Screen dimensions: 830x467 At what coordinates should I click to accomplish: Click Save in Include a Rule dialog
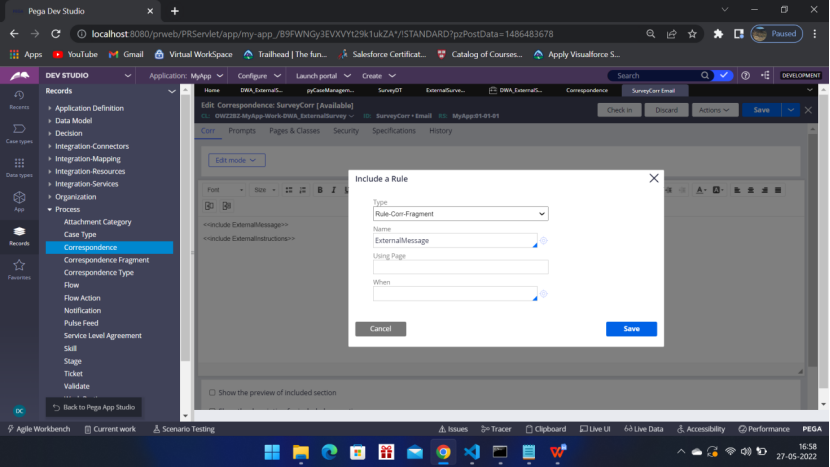coord(631,329)
